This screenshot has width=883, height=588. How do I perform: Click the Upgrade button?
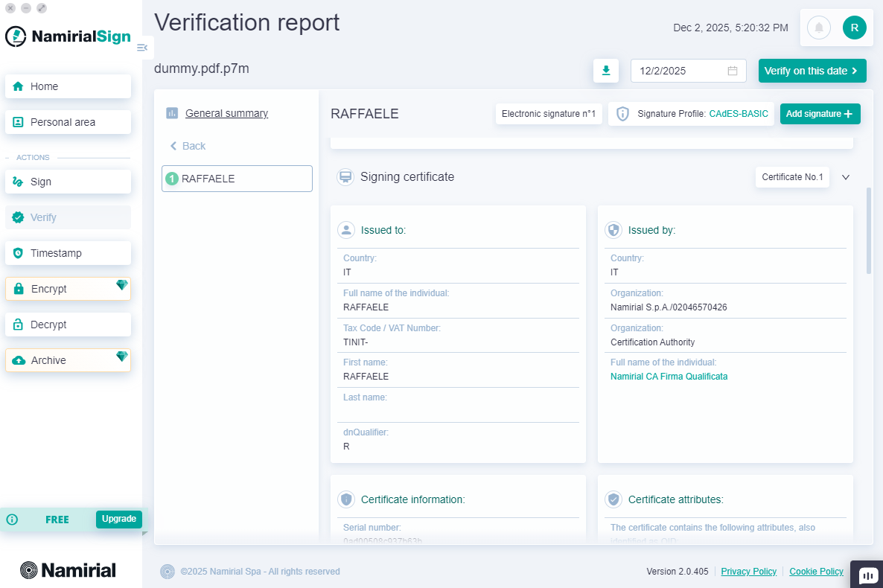click(119, 519)
